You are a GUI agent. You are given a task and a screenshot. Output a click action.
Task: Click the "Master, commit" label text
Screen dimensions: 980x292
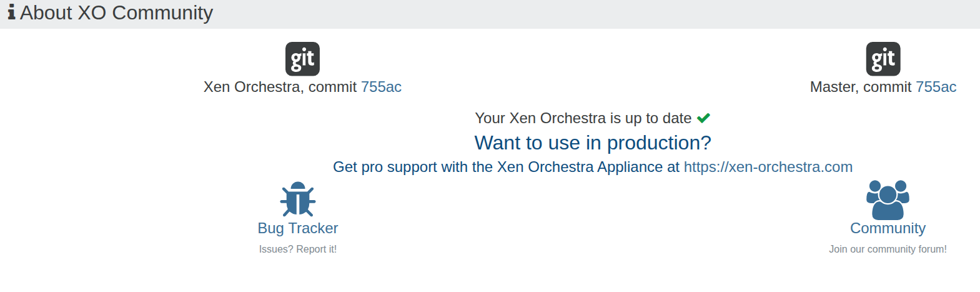pyautogui.click(x=860, y=87)
